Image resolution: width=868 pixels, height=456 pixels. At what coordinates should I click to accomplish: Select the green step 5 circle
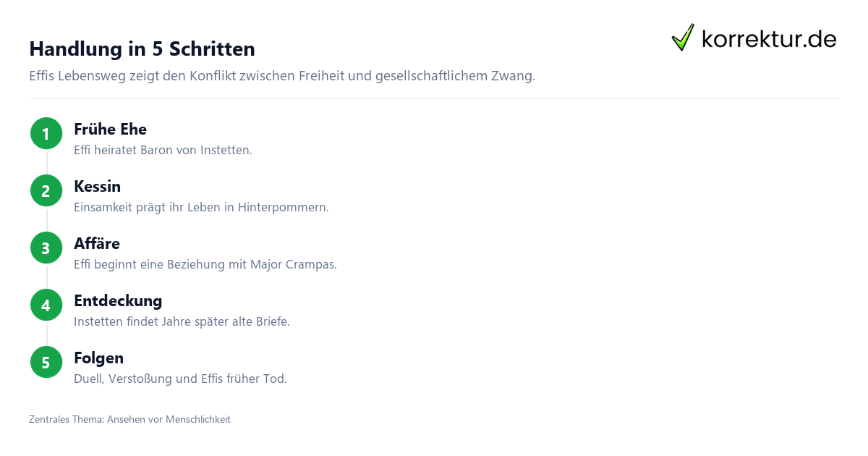pyautogui.click(x=46, y=363)
